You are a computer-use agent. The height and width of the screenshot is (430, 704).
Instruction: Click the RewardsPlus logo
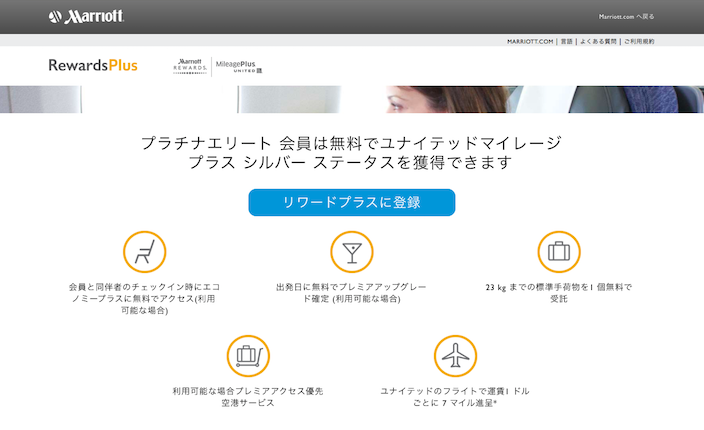(x=93, y=66)
